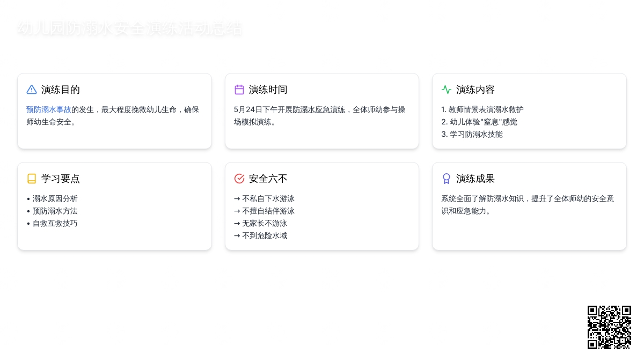Select the 演练内容 card heading
Screen dimensions: 644x362
(475, 90)
